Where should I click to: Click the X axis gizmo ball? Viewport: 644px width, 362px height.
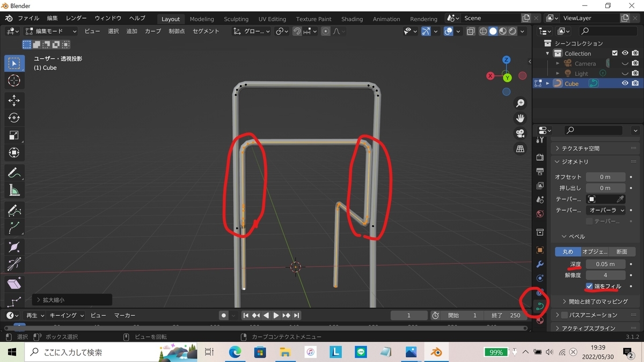(490, 76)
